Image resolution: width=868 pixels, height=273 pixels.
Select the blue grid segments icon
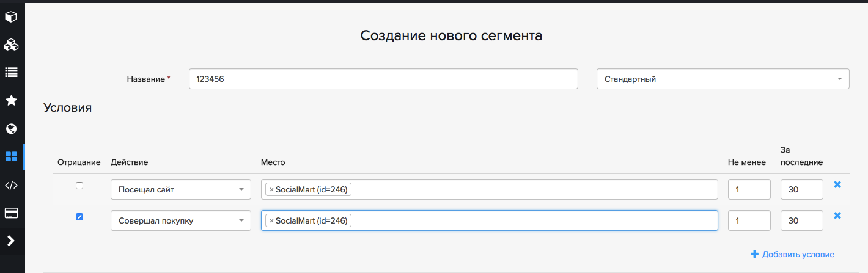pyautogui.click(x=11, y=156)
